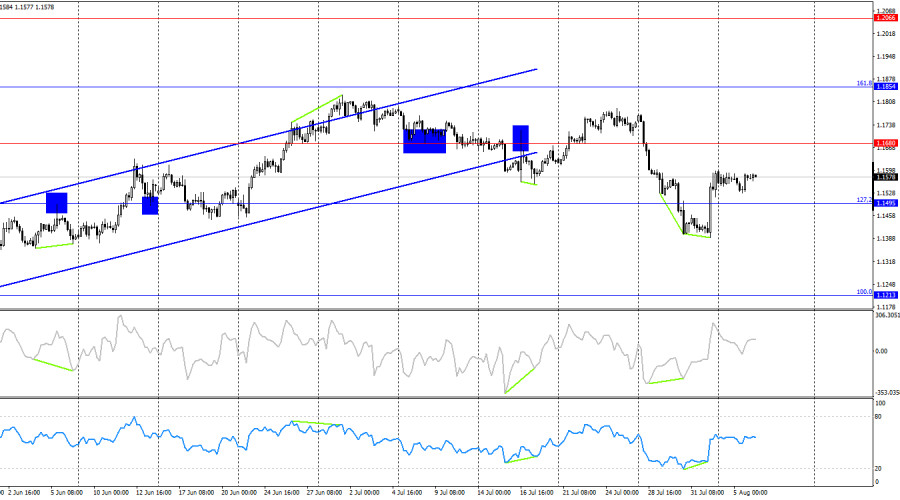Select the 127.2 Fibonacci level text

tap(864, 200)
